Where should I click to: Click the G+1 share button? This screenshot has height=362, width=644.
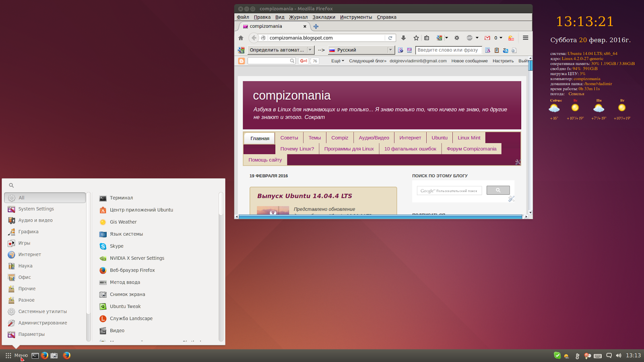click(x=304, y=61)
